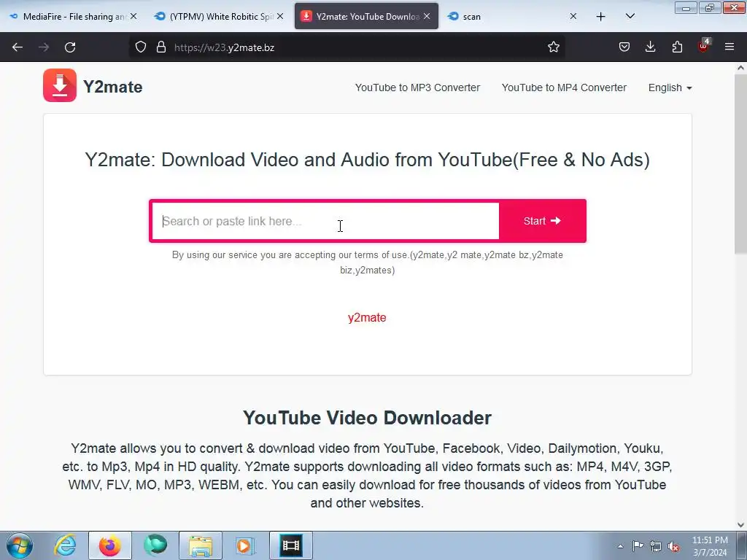This screenshot has width=747, height=560.
Task: Open Windows Explorer folder taskbar icon
Action: coord(201,545)
